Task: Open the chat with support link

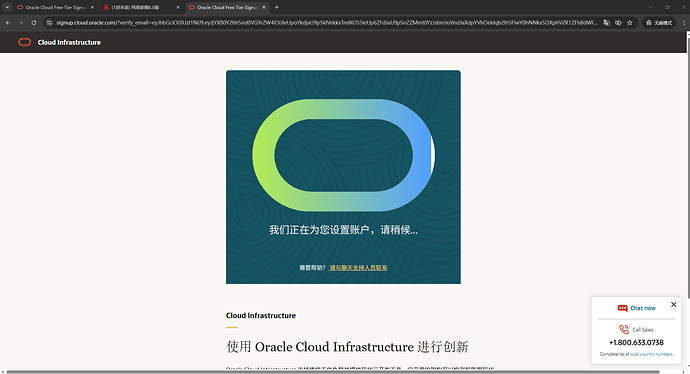Action: 358,268
